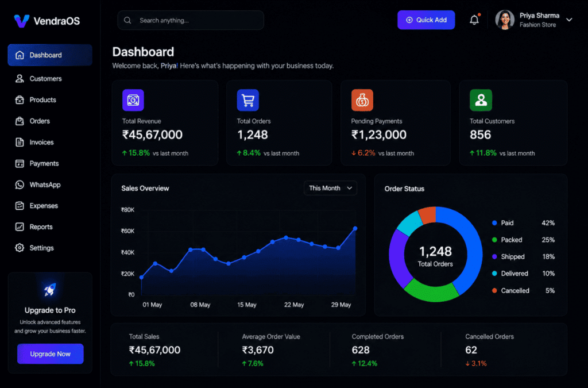The height and width of the screenshot is (388, 588).
Task: Open notifications bell icon
Action: click(474, 20)
